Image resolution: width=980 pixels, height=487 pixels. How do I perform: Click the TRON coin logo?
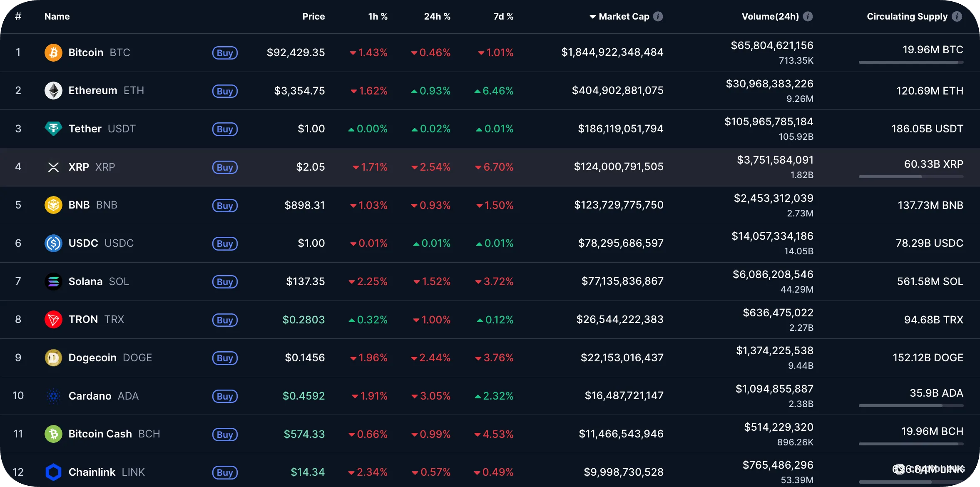click(x=53, y=319)
